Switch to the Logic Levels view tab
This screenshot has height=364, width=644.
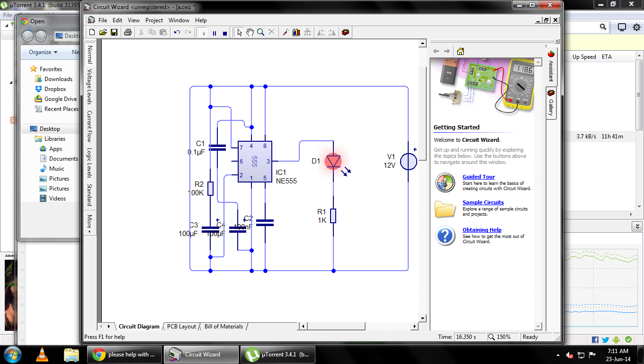coord(89,163)
